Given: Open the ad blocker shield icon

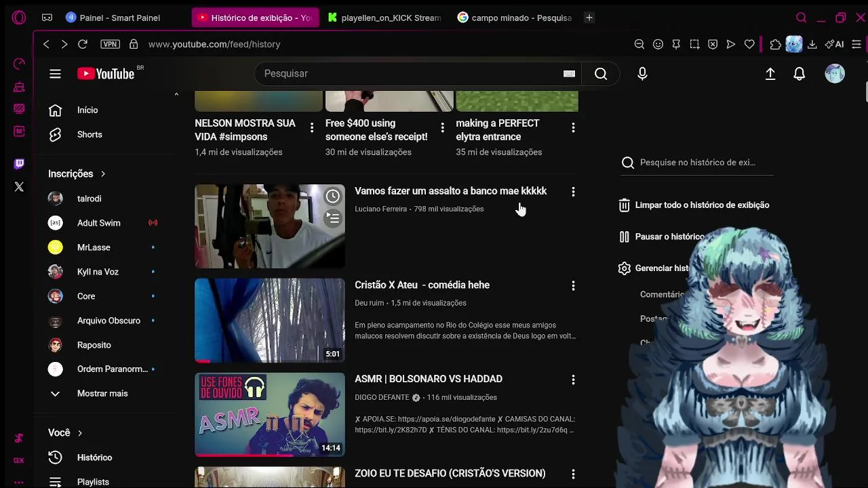Looking at the screenshot, I should coord(713,44).
